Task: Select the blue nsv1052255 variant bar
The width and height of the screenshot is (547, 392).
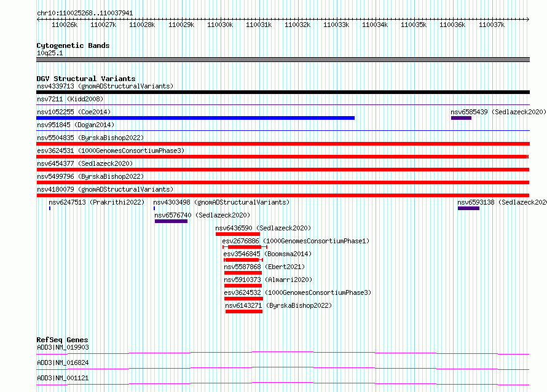Action: (x=195, y=118)
